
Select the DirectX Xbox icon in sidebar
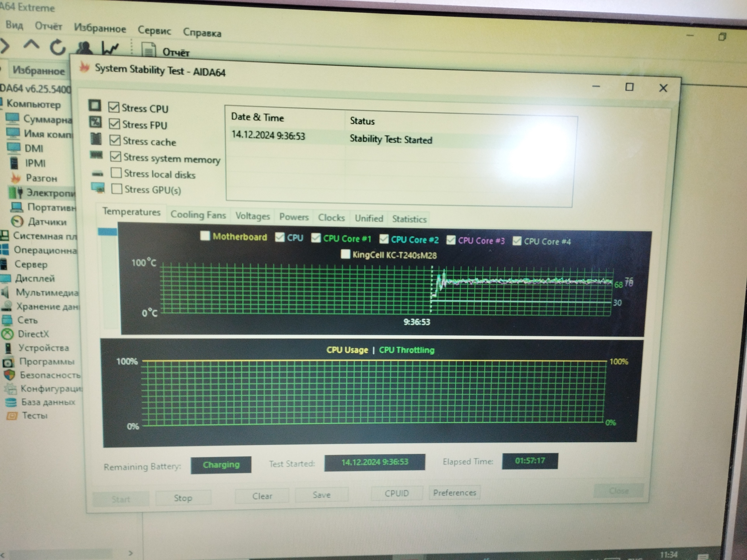tap(7, 334)
